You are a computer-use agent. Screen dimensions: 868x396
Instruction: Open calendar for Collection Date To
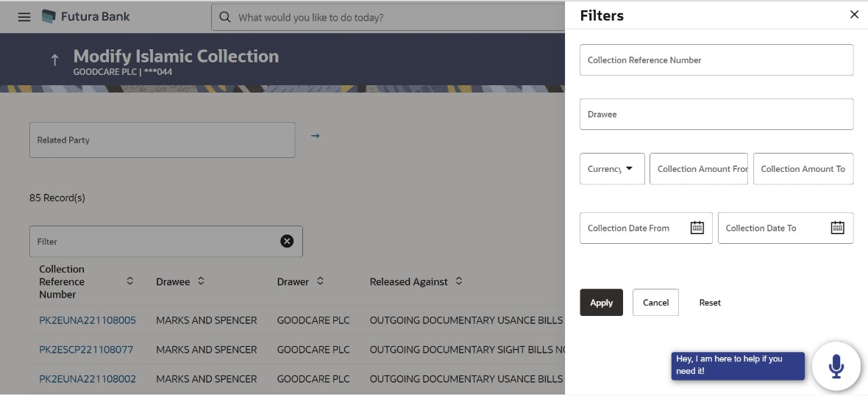[838, 227]
